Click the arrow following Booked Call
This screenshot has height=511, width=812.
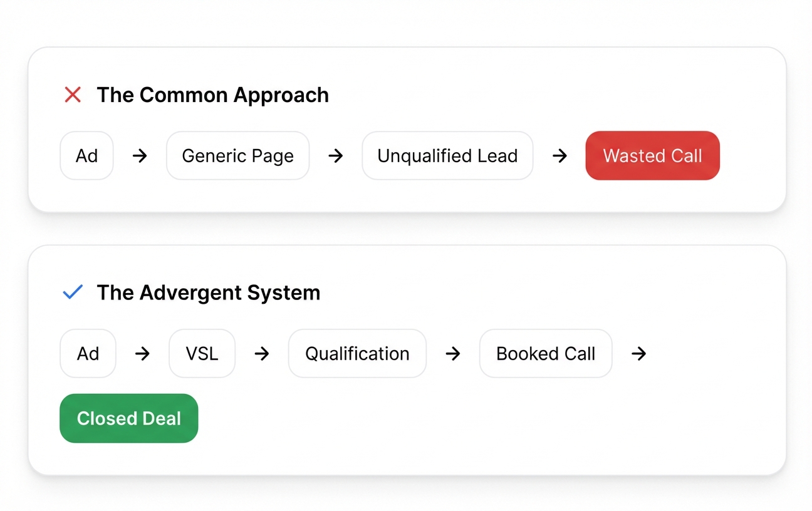638,354
